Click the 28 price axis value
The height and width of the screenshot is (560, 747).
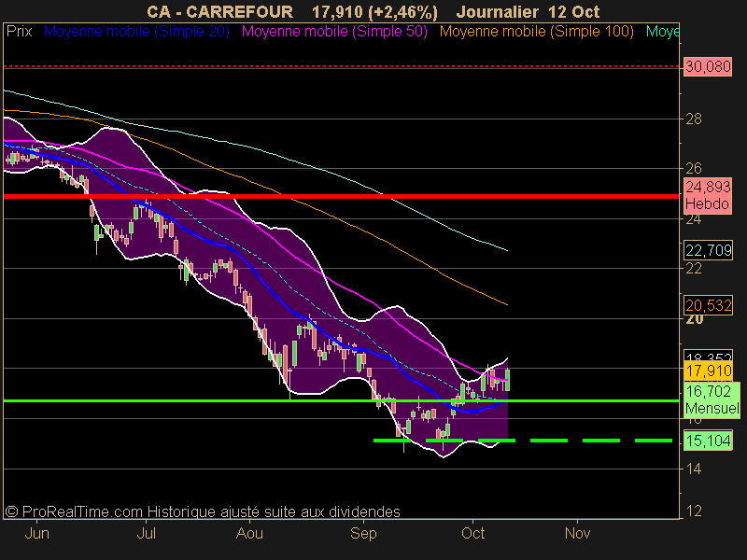pyautogui.click(x=694, y=119)
